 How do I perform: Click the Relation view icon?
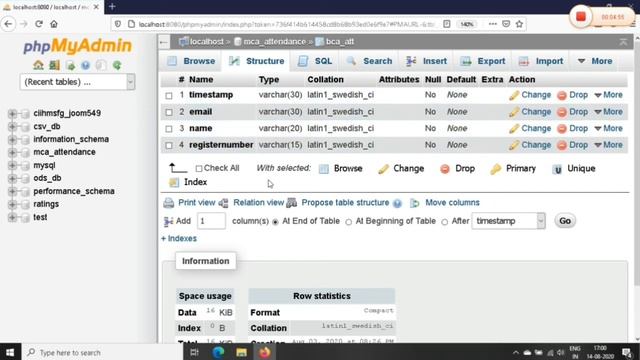click(223, 203)
